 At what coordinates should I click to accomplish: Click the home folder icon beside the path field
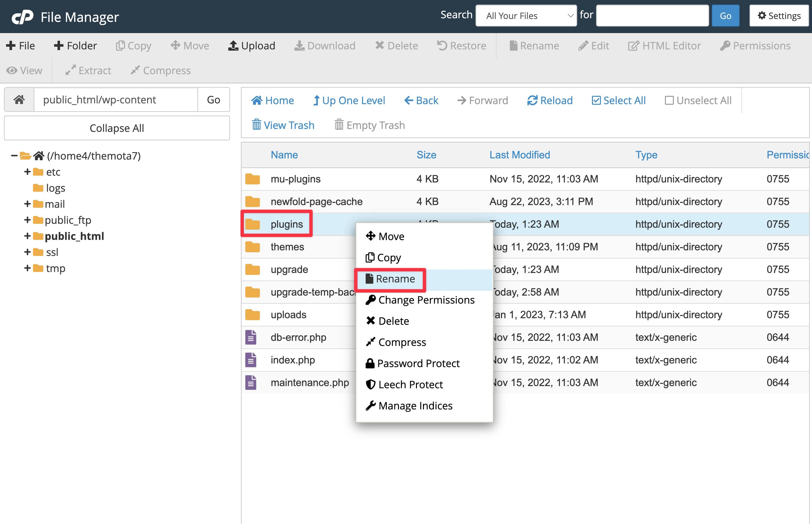pos(19,99)
